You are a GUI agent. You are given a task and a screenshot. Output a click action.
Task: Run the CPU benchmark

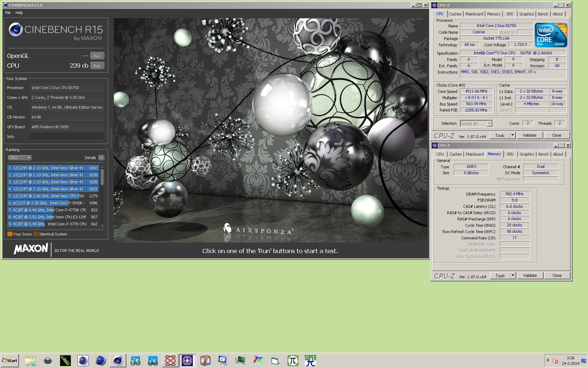click(x=97, y=66)
